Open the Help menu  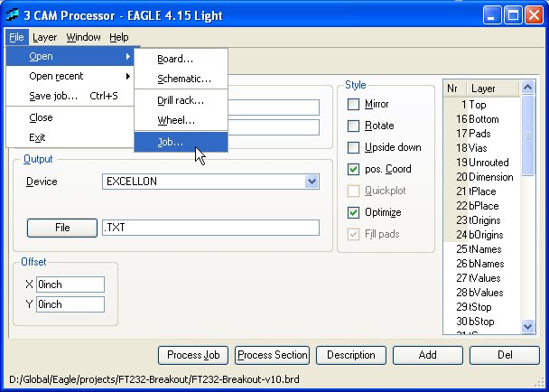pos(118,37)
